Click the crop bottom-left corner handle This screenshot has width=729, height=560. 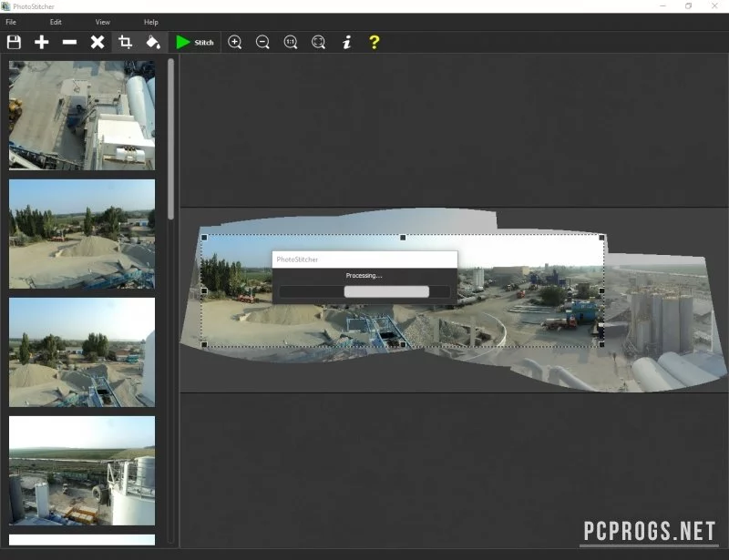coord(204,344)
